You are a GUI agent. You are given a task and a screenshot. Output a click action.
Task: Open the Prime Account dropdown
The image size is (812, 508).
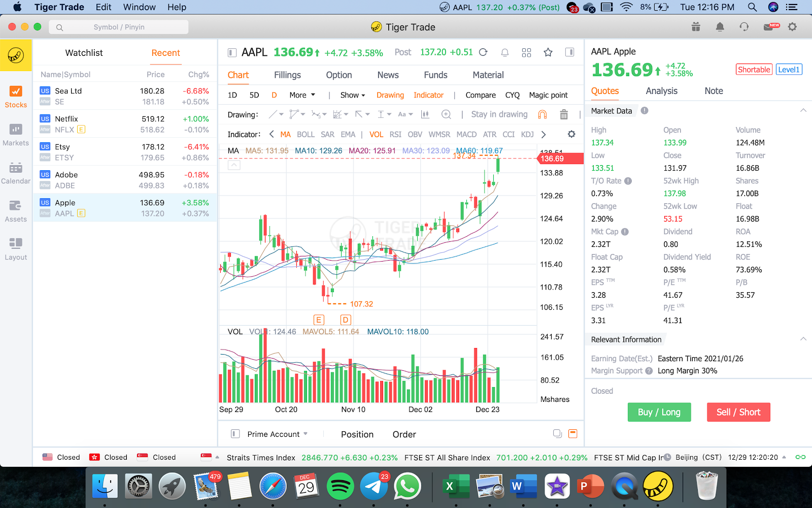[x=278, y=434]
